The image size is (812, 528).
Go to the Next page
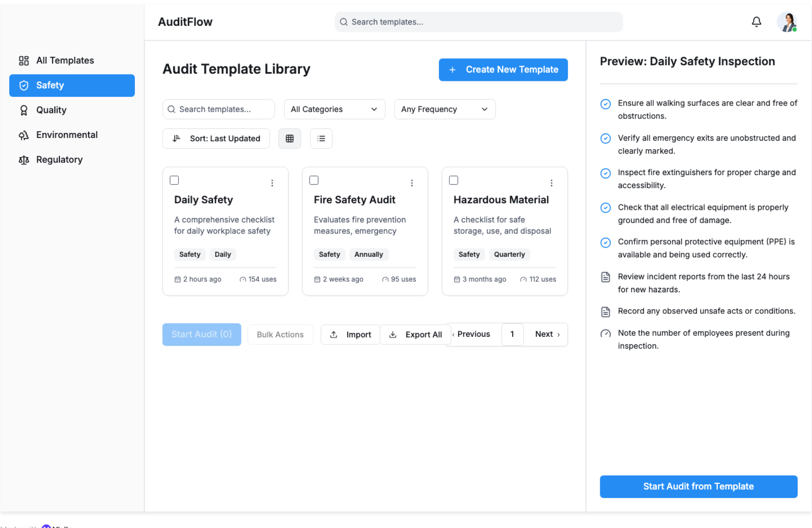[x=547, y=334]
